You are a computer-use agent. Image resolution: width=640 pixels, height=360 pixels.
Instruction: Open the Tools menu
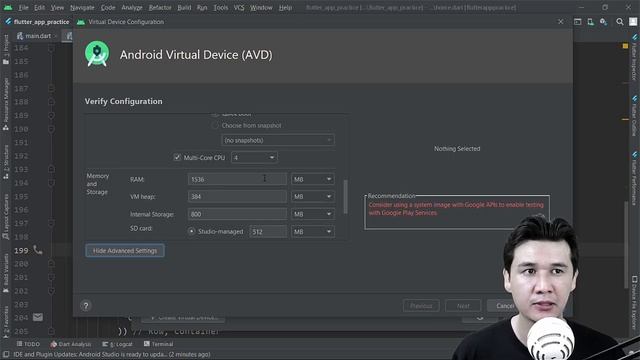(x=220, y=7)
